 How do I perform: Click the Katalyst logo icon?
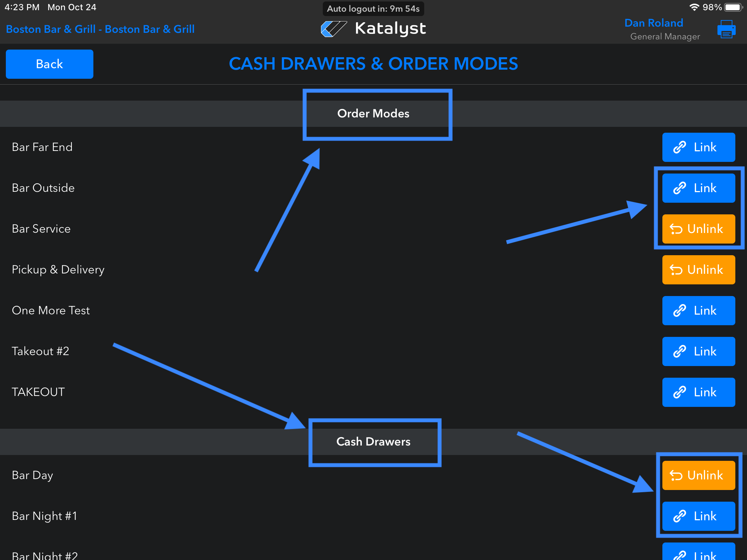[333, 29]
